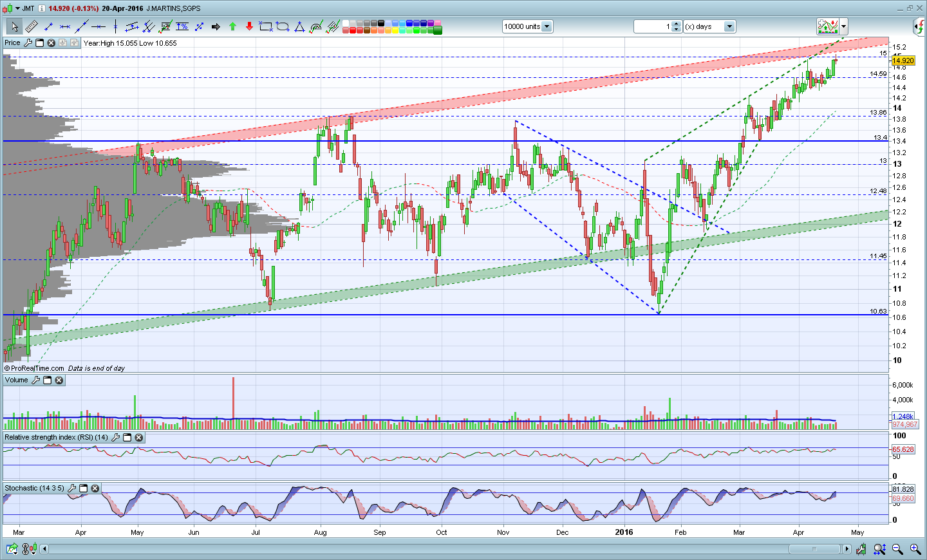The height and width of the screenshot is (560, 927).
Task: Maximize the Stochastic panel
Action: [x=84, y=489]
